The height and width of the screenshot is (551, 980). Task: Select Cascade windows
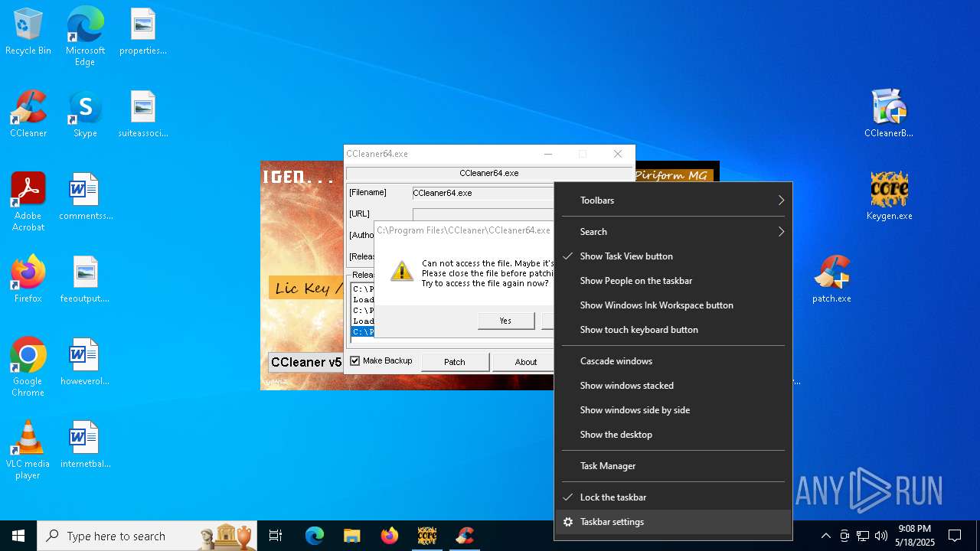674,361
